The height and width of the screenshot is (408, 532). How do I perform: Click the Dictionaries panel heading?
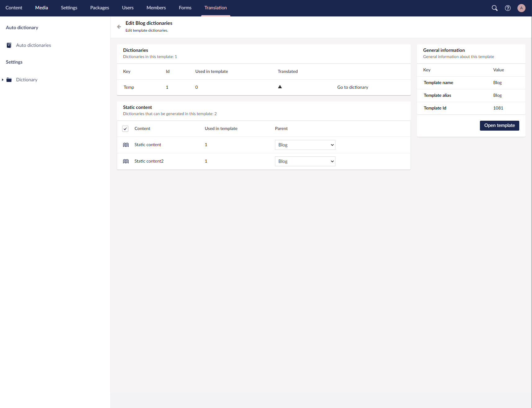pyautogui.click(x=135, y=50)
